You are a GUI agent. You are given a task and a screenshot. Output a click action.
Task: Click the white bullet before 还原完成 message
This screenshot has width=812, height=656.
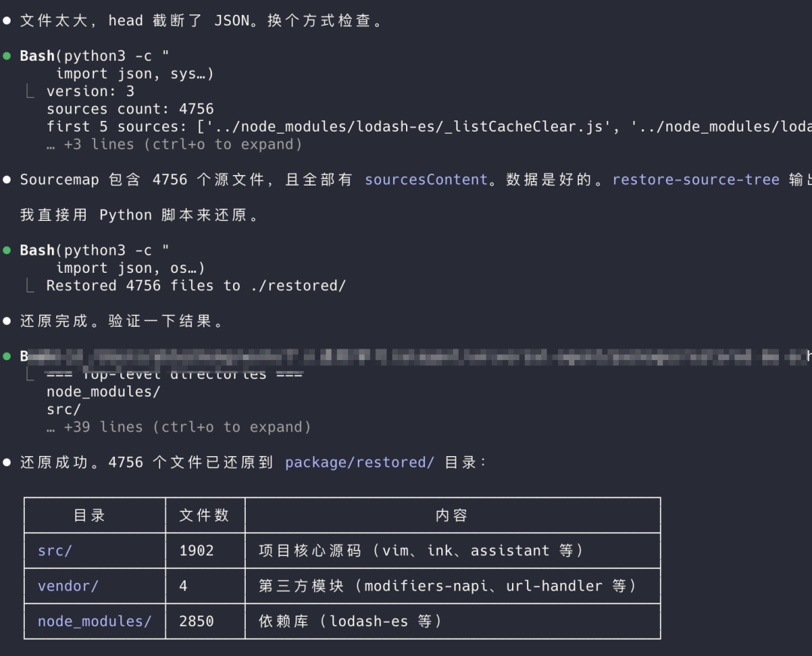click(7, 321)
